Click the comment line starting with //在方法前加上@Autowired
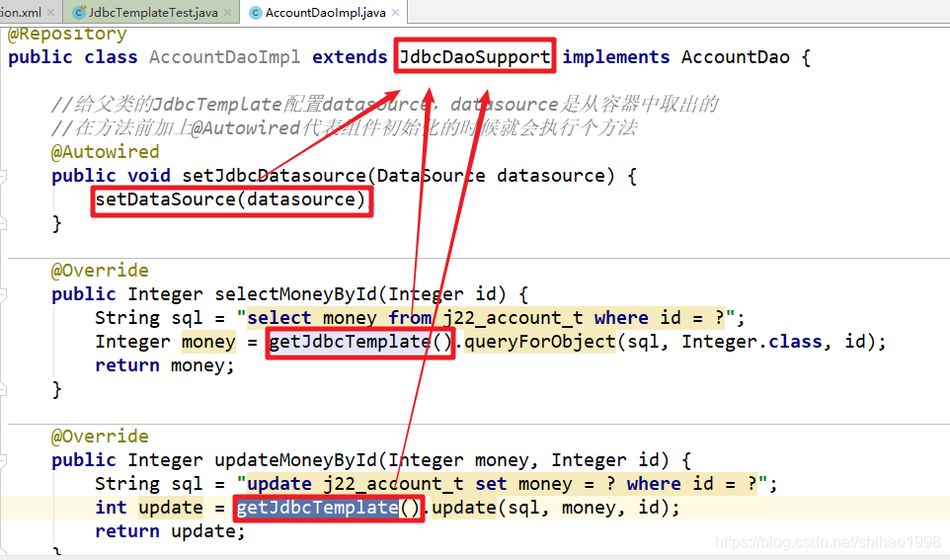Screen dimensions: 950x560 tap(344, 127)
